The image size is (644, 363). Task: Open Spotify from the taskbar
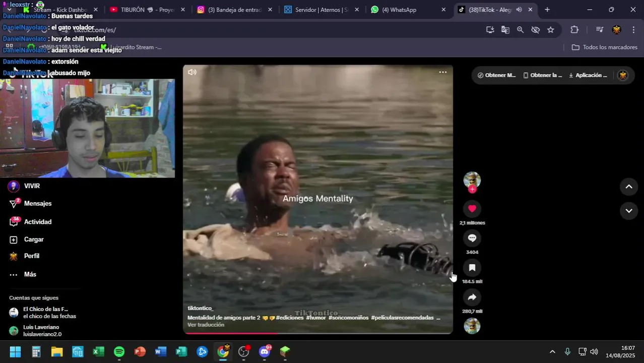[x=119, y=351]
